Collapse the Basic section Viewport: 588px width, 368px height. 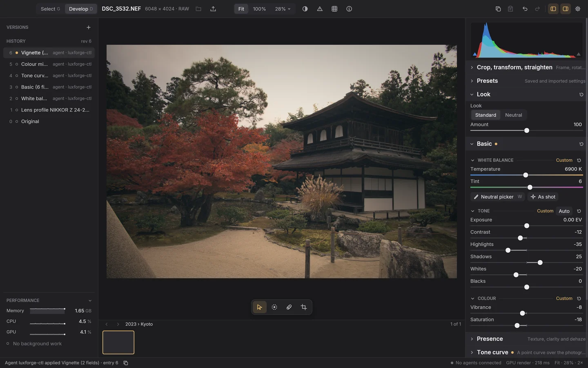(472, 144)
